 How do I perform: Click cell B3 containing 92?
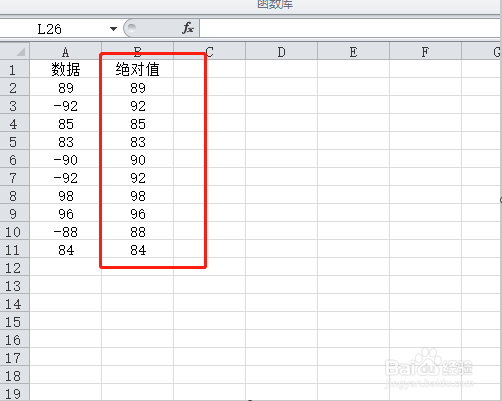(x=138, y=105)
